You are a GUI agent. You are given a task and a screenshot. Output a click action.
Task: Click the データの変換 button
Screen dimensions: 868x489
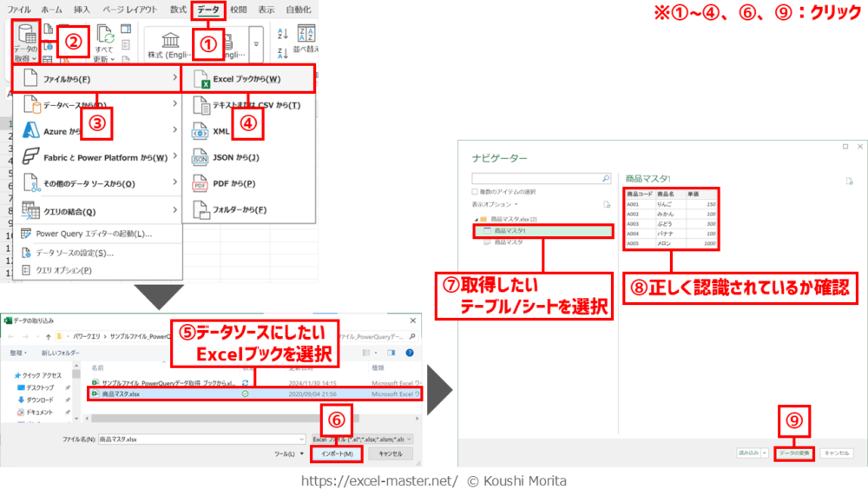[x=793, y=453]
